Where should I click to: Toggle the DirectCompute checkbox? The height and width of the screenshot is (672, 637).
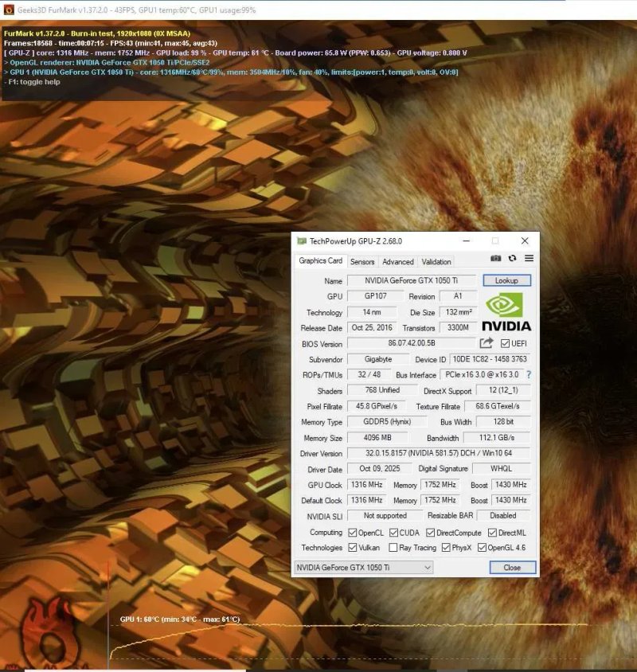coord(431,533)
